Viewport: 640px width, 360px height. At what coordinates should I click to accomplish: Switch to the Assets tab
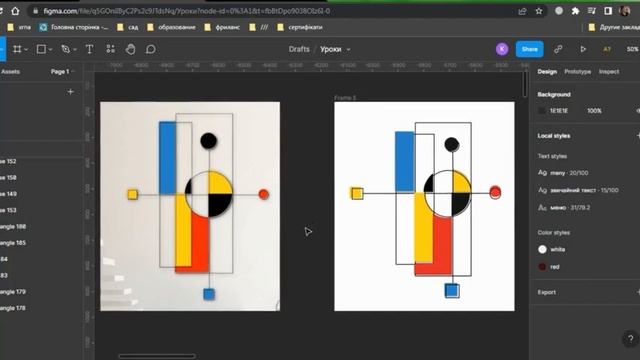[x=10, y=71]
